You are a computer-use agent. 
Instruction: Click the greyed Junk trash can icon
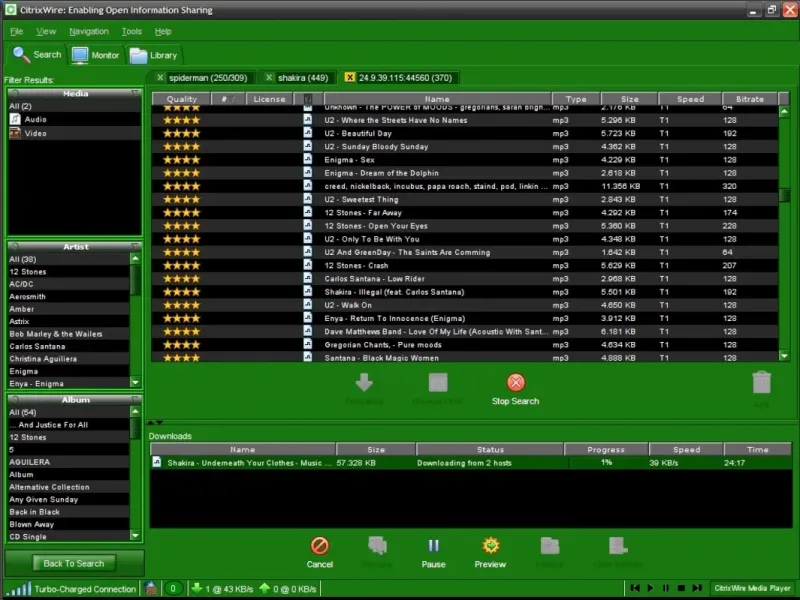tap(761, 382)
